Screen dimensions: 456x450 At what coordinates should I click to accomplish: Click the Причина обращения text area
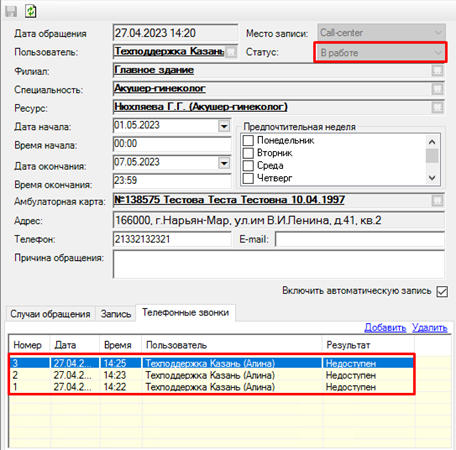[279, 264]
